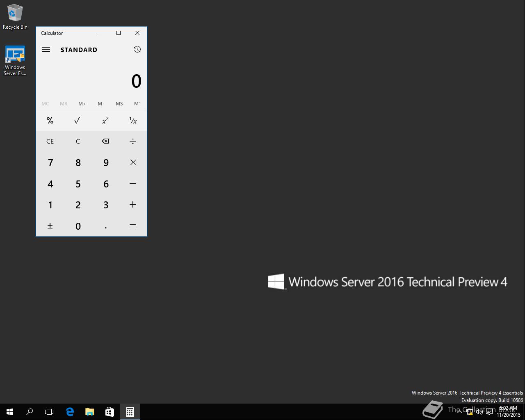This screenshot has width=525, height=420.
Task: Click the decimal point key
Action: [105, 226]
